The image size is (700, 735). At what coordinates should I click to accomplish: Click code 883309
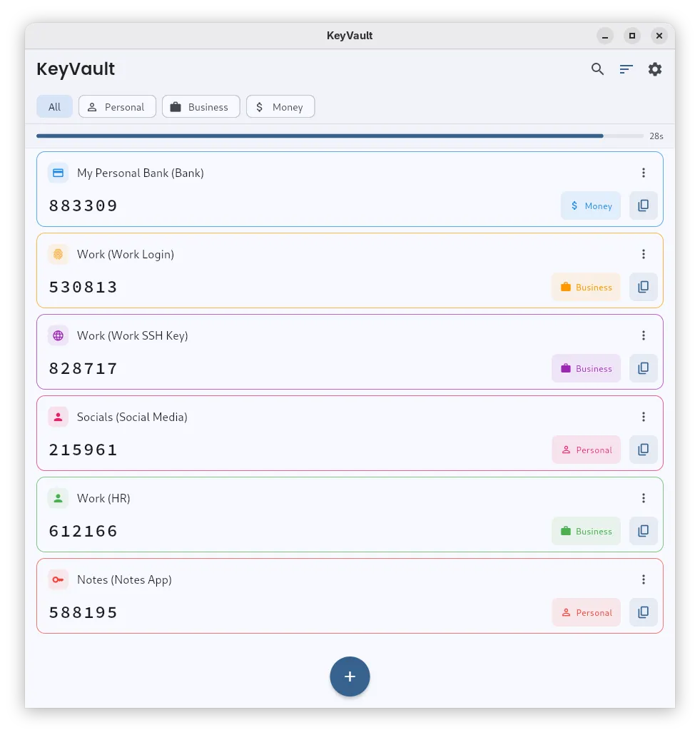point(83,206)
